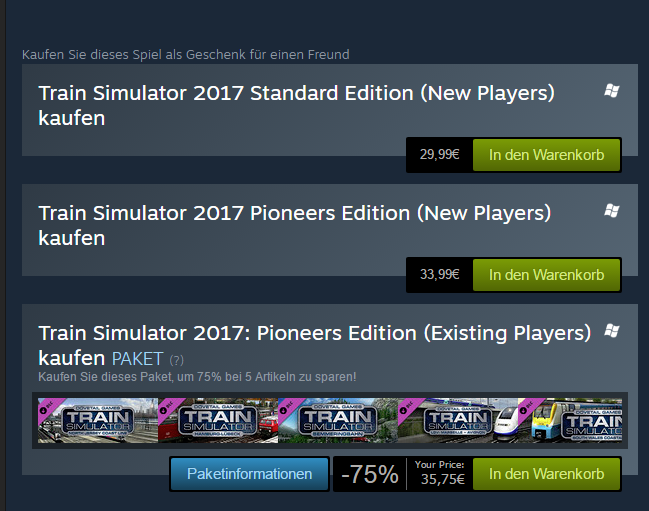
Task: Click Windows icon on Standard Edition row
Action: tap(612, 91)
